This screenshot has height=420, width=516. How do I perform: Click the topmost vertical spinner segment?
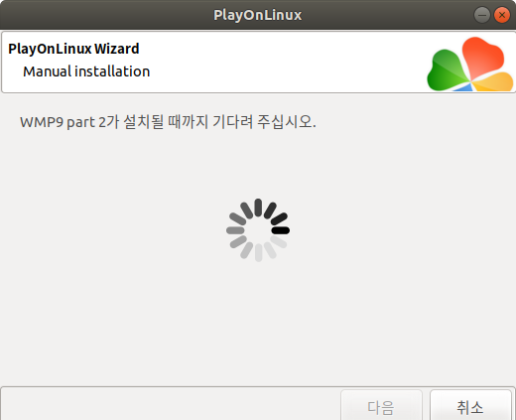258,208
